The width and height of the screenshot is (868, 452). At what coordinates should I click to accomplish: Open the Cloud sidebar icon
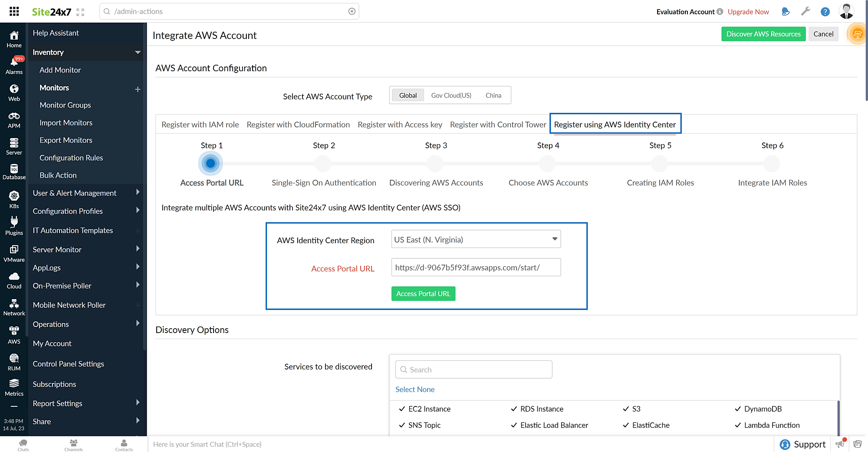14,277
